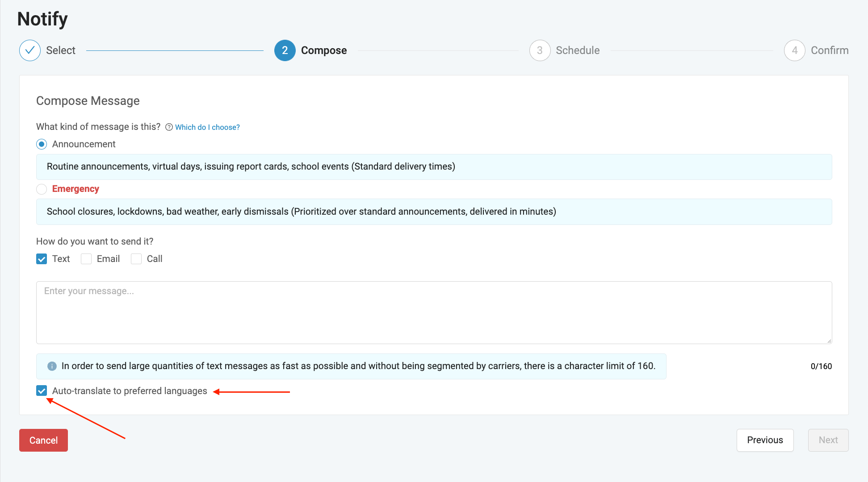
Task: Click the Notify page title
Action: click(x=42, y=19)
